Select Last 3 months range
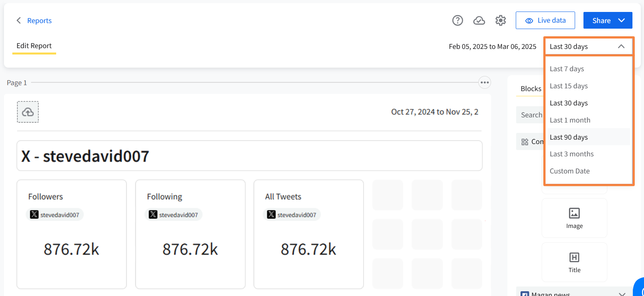This screenshot has width=644, height=296. [x=572, y=154]
